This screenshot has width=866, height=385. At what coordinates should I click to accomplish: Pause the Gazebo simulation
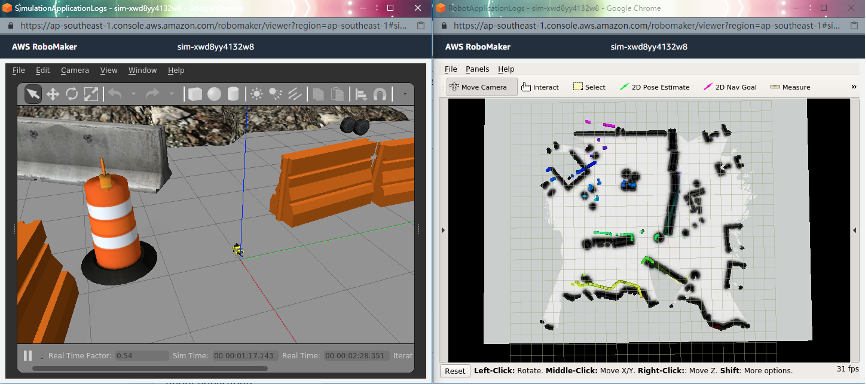(x=28, y=356)
